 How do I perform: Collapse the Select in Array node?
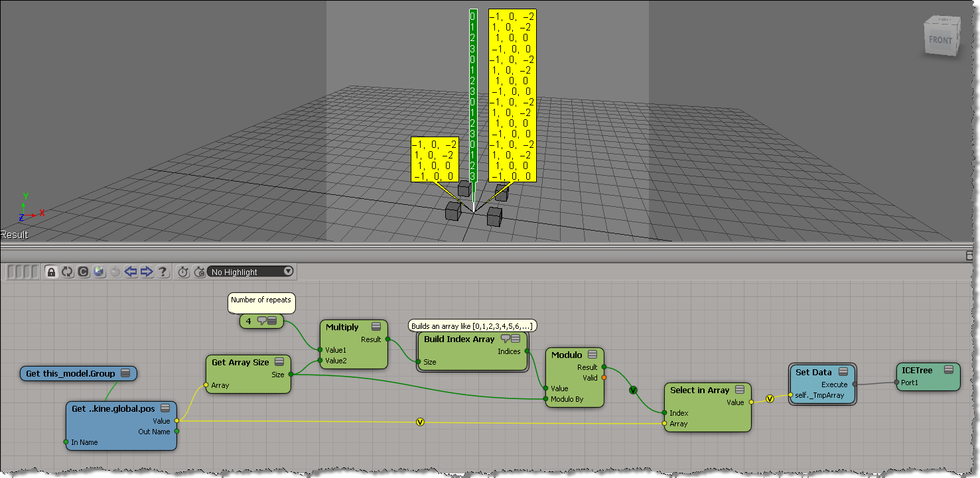click(740, 390)
